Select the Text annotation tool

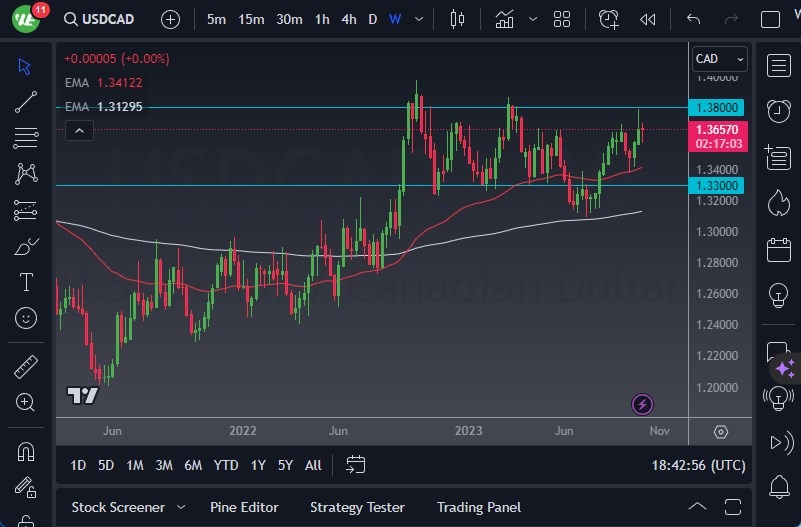pos(26,282)
